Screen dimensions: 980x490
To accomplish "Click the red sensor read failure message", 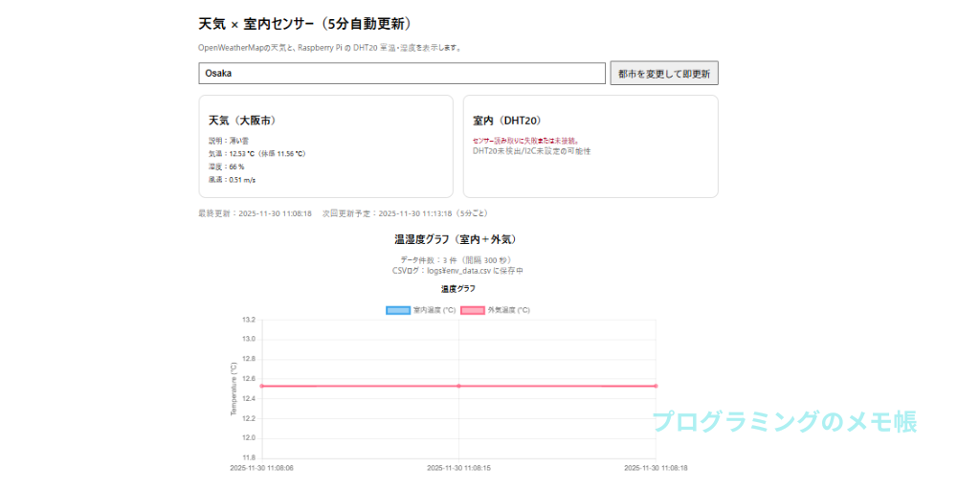I will (525, 140).
